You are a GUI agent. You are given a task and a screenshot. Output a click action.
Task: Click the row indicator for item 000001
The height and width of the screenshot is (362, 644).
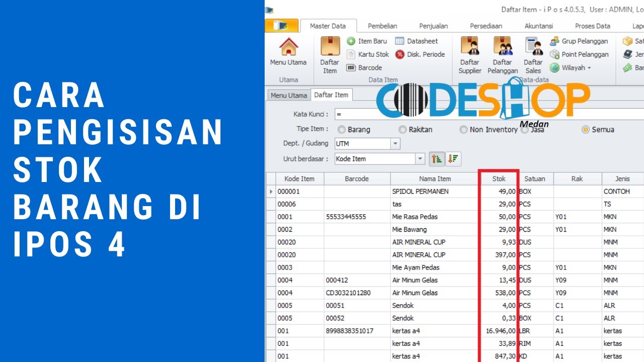(x=271, y=192)
